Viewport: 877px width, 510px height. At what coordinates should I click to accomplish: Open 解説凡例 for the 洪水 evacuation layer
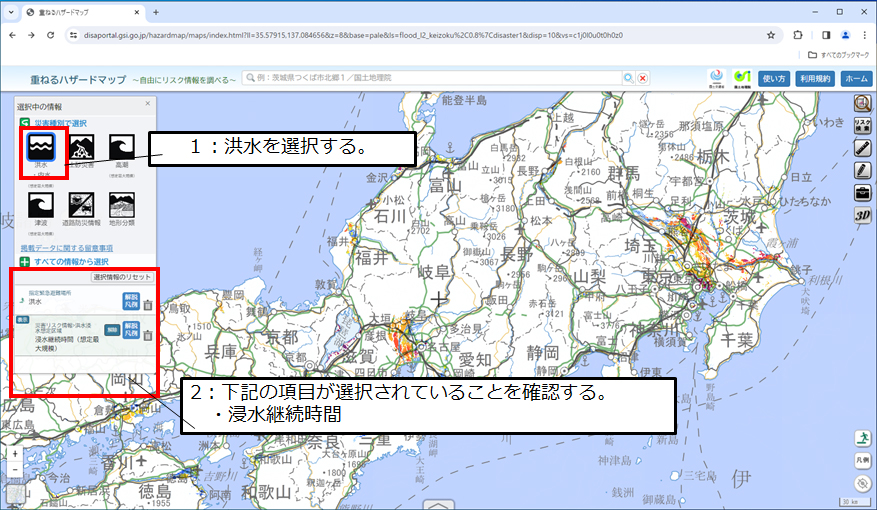(131, 301)
